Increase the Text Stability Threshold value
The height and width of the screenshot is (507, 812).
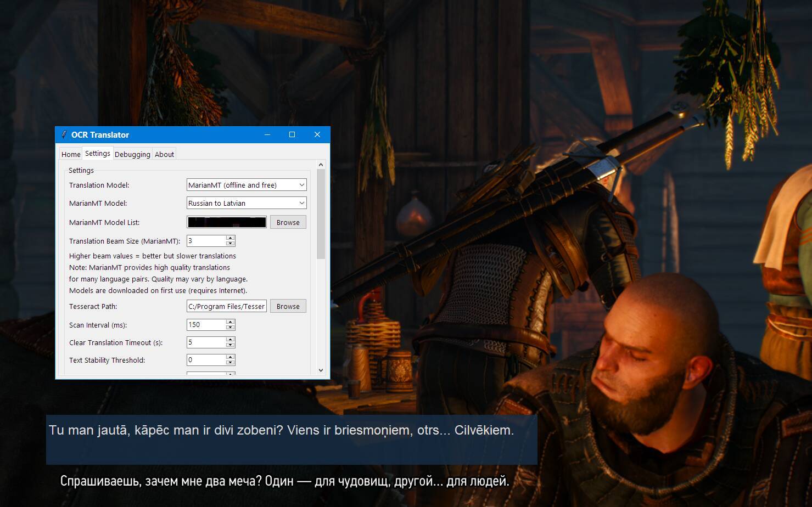tap(231, 357)
